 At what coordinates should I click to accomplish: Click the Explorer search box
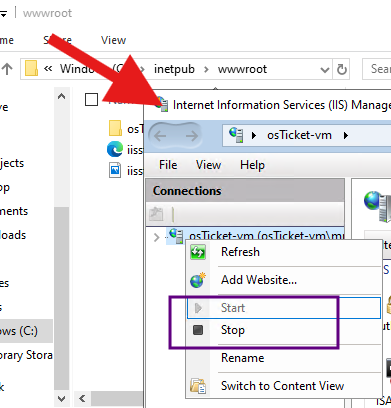377,69
